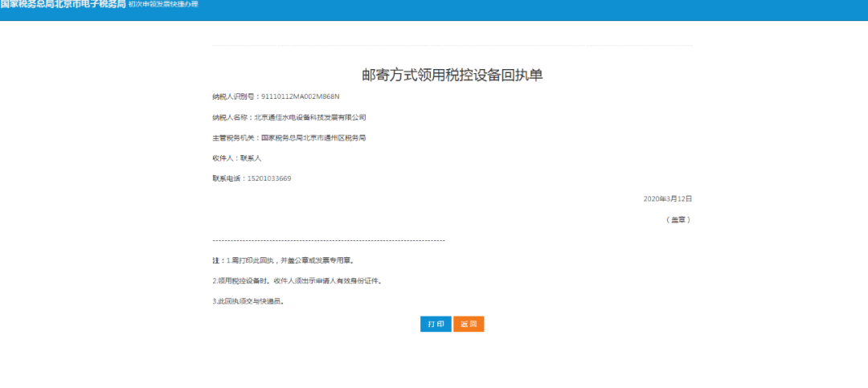The height and width of the screenshot is (388, 868).
Task: Click the bold 注： notes label
Action: pyautogui.click(x=217, y=261)
